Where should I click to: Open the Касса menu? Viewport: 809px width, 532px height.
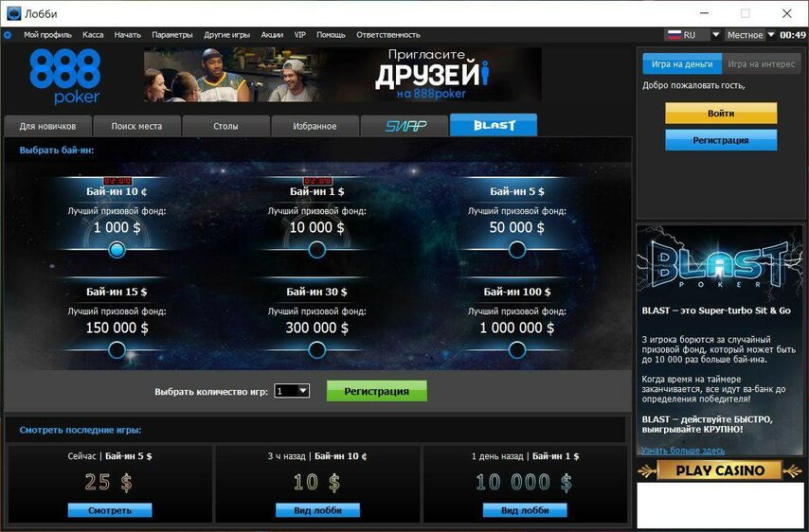(x=93, y=34)
